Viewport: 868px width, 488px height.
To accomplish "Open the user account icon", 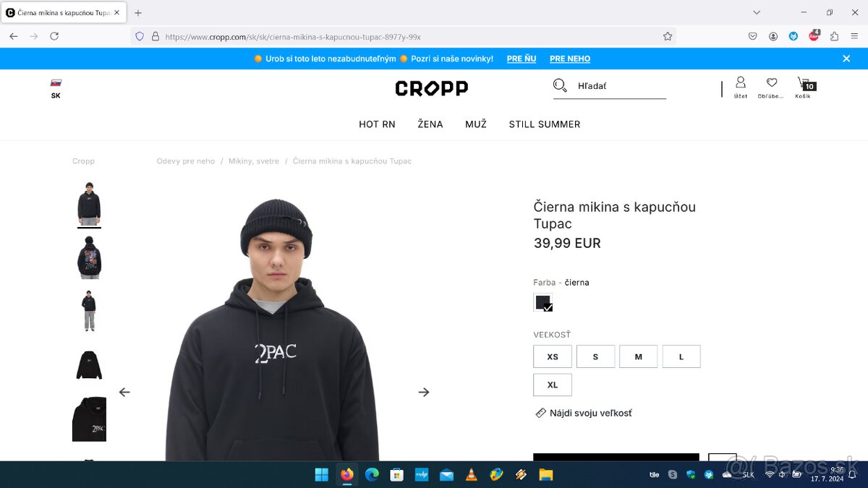I will coord(741,82).
